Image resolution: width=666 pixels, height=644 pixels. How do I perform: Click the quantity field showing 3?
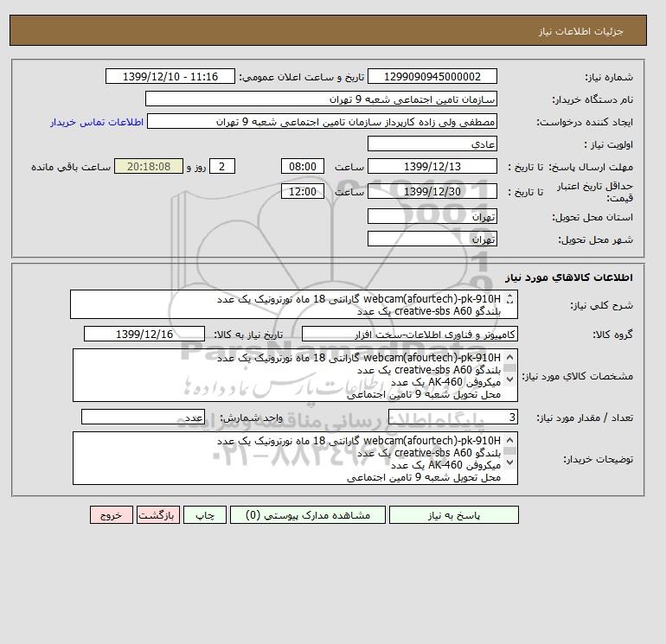tap(452, 417)
